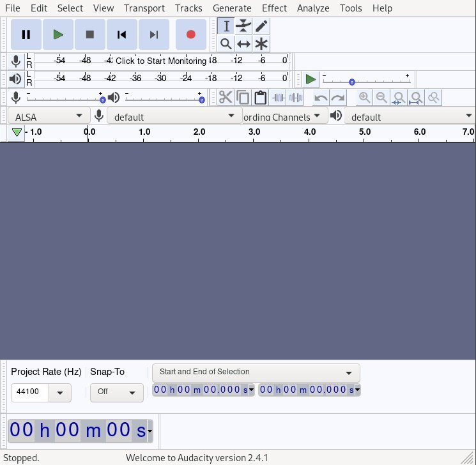Open audio position time format arrow
Image resolution: width=476 pixels, height=465 pixels.
pos(150,431)
